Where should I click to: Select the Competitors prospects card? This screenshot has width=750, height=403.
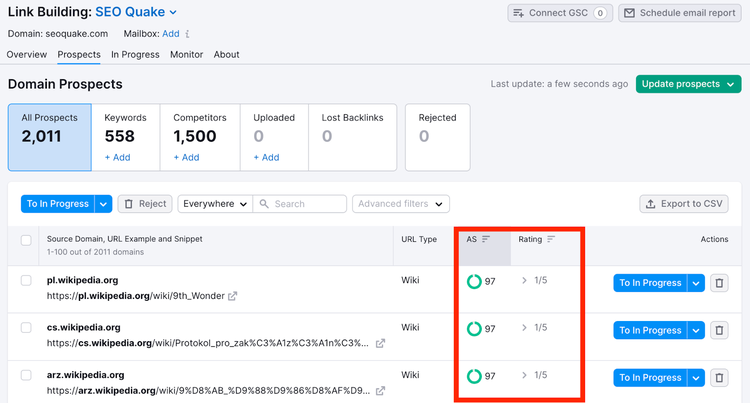coord(200,137)
